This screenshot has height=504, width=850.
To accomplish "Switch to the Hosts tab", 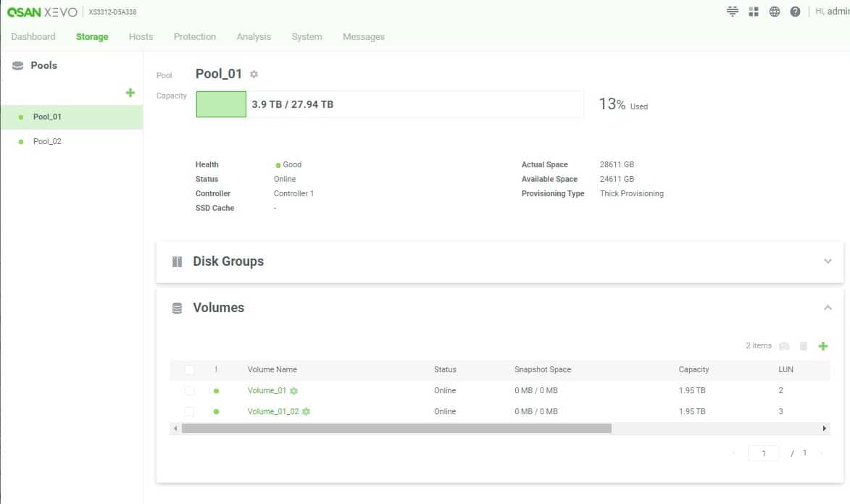I will coord(141,37).
